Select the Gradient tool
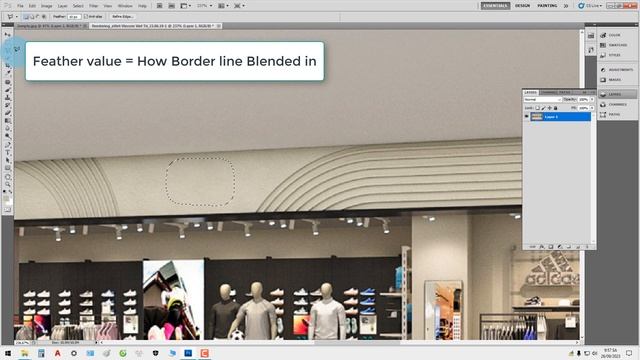640x360 pixels. (8, 121)
